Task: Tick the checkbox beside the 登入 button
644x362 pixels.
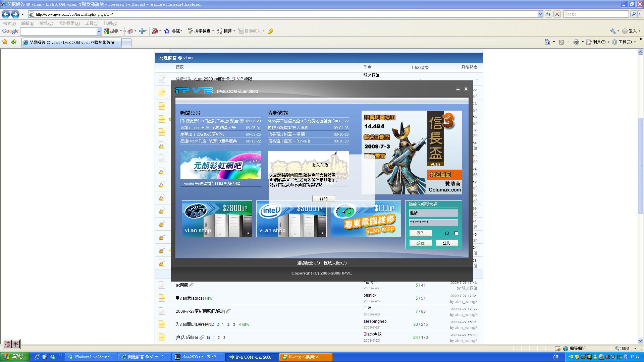Action: point(456,233)
